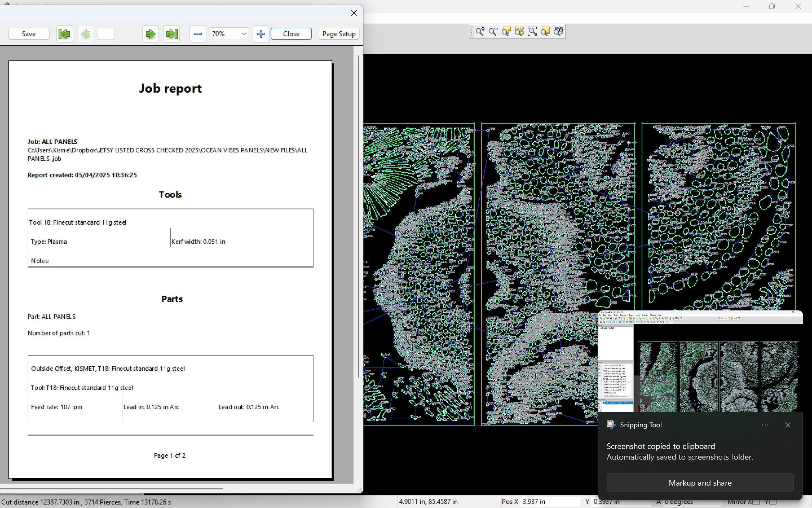Click the 'Kerf width: 0.051 in' value
This screenshot has width=812, height=508.
(198, 241)
